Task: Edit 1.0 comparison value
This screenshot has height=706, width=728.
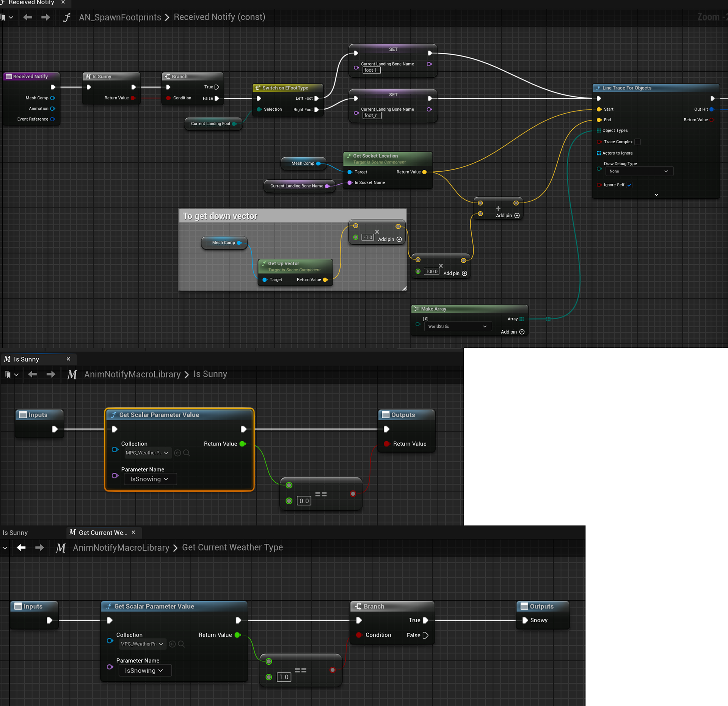Action: [x=284, y=677]
